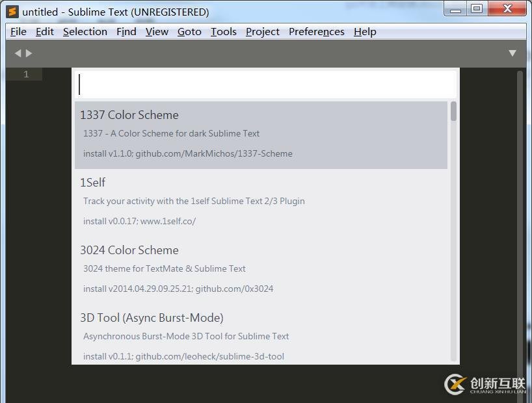Viewport: 532px width, 403px height.
Task: Click github.com/MarkMichos/1337-Scheme install line
Action: (187, 153)
